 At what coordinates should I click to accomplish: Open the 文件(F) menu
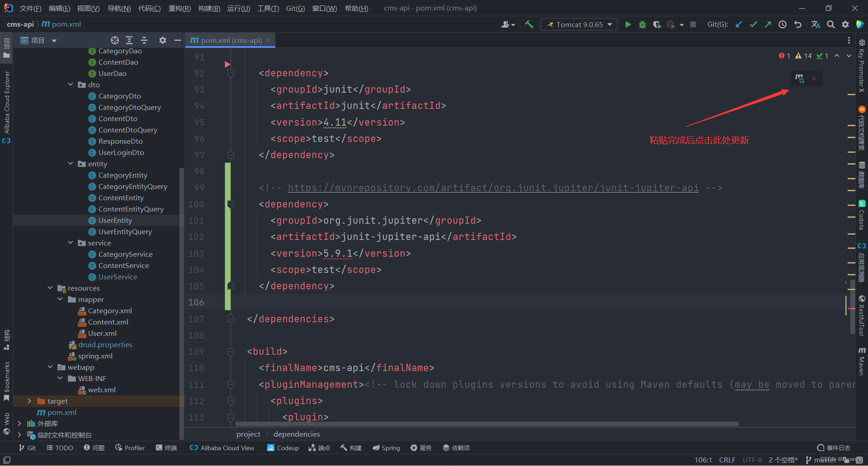pyautogui.click(x=30, y=9)
